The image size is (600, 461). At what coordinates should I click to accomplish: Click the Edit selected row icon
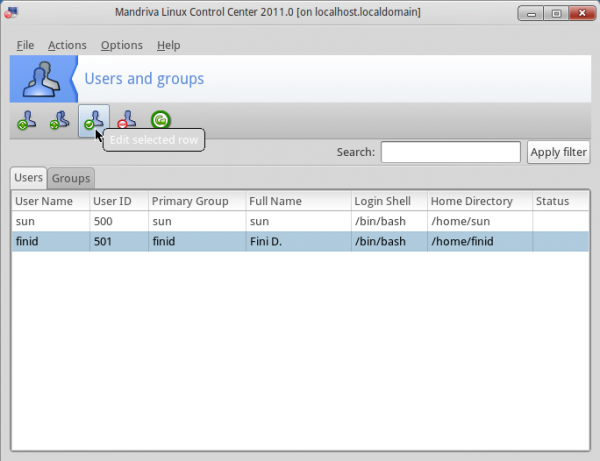pyautogui.click(x=94, y=121)
